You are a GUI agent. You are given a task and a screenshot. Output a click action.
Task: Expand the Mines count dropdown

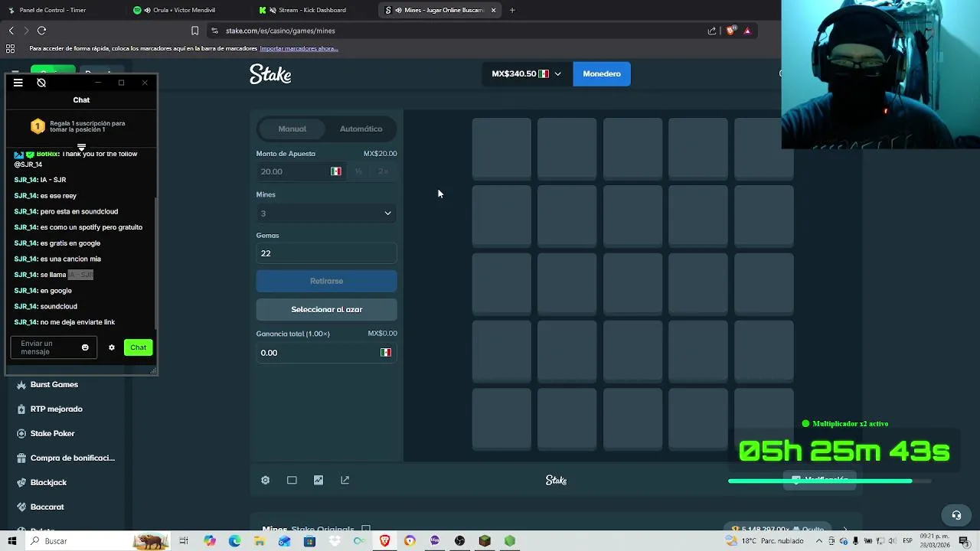coord(326,214)
